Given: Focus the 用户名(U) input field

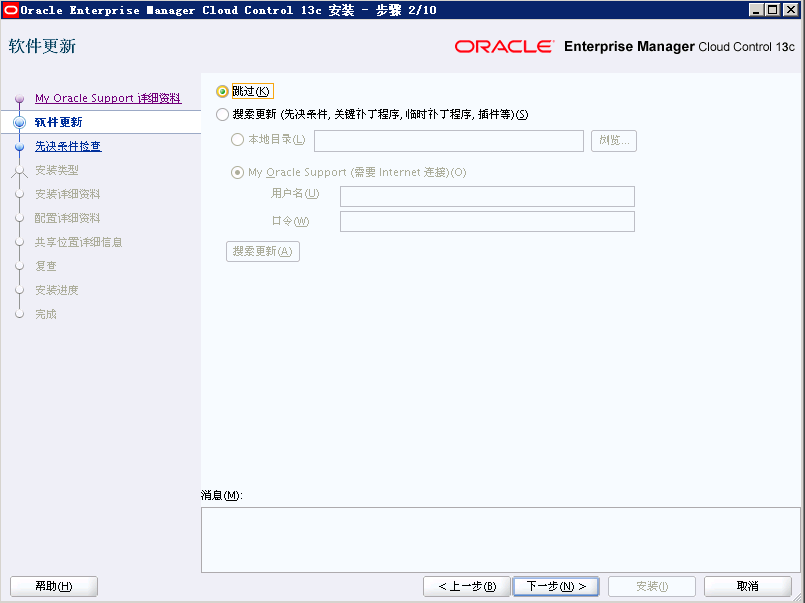Looking at the screenshot, I should (x=487, y=197).
